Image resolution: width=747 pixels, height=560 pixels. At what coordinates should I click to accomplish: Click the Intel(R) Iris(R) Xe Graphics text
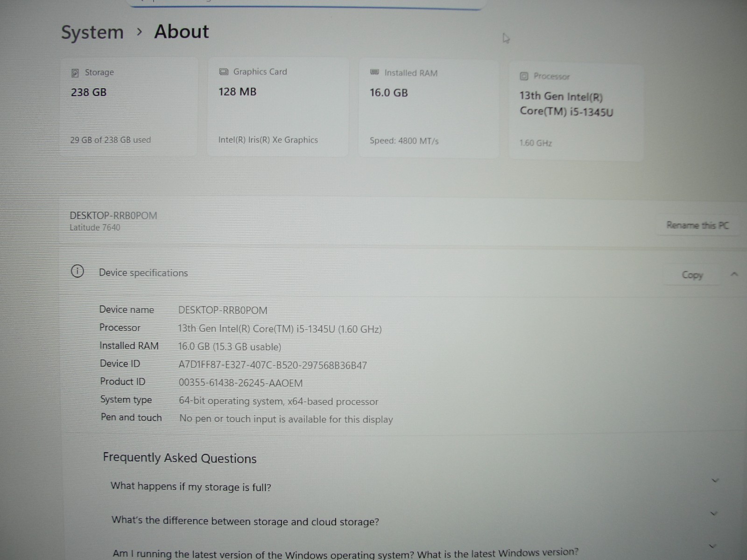pos(268,140)
